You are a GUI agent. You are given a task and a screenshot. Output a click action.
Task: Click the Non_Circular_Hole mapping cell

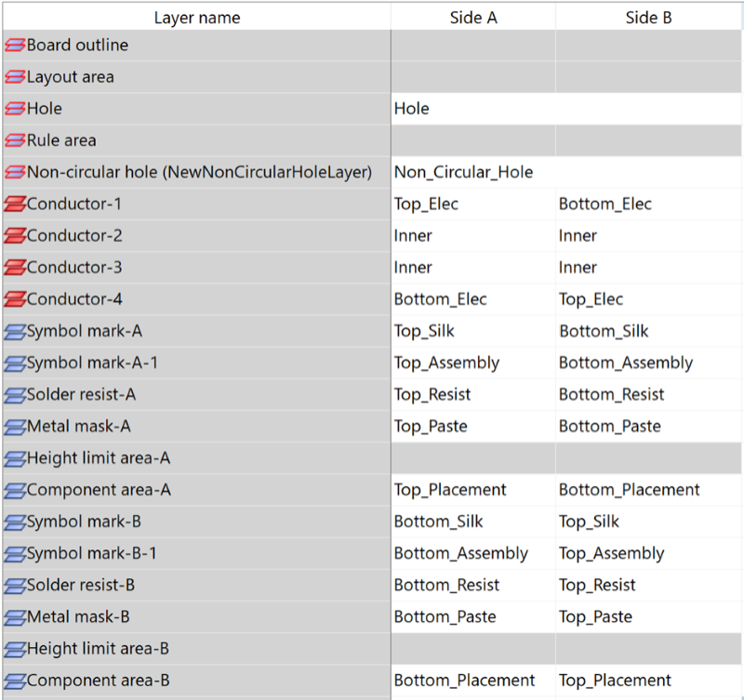[566, 172]
